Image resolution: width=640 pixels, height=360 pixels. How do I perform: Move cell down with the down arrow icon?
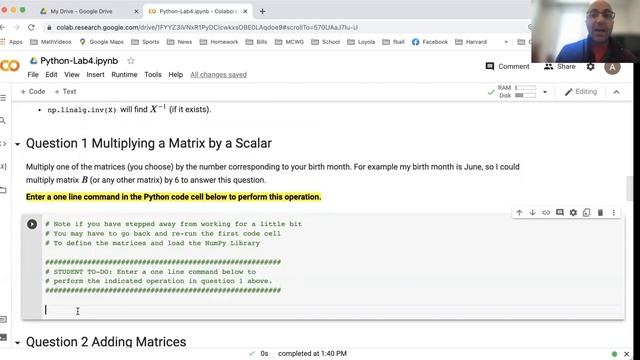pos(533,213)
